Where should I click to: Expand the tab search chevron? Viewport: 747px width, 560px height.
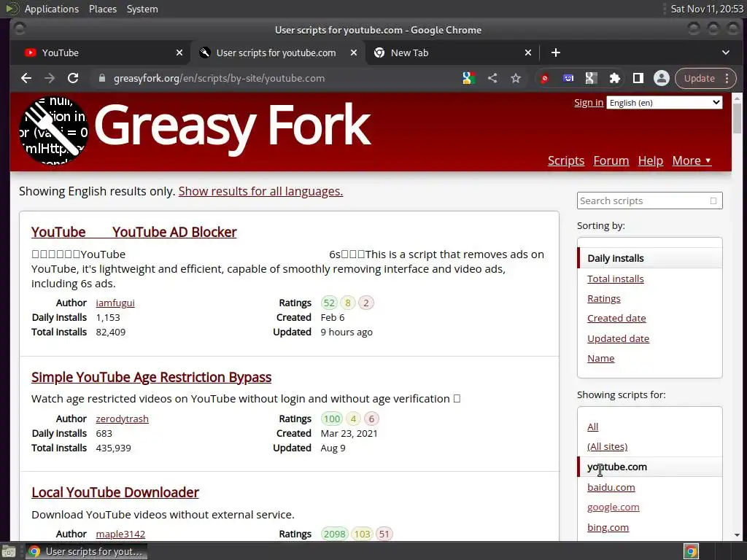[x=726, y=52]
